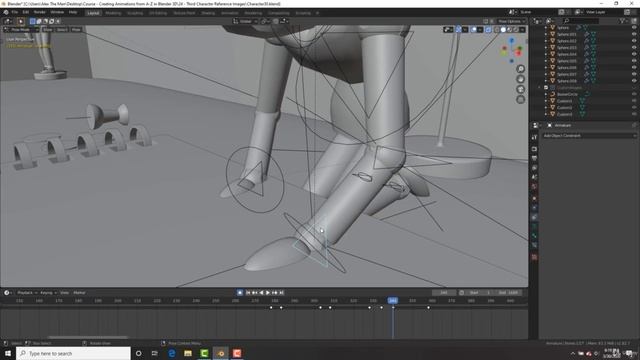Viewport: 640px width, 360px height.
Task: Open the File menu
Action: point(15,12)
